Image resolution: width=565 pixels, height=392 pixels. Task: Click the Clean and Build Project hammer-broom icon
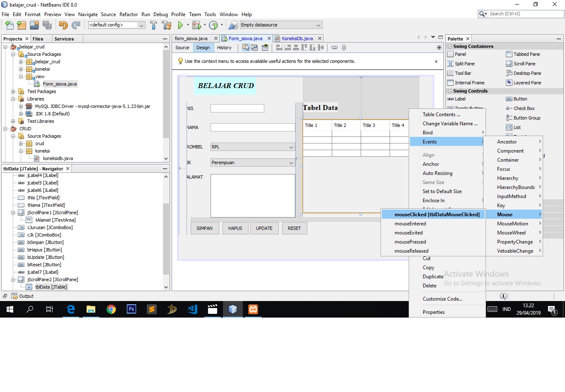click(x=167, y=25)
